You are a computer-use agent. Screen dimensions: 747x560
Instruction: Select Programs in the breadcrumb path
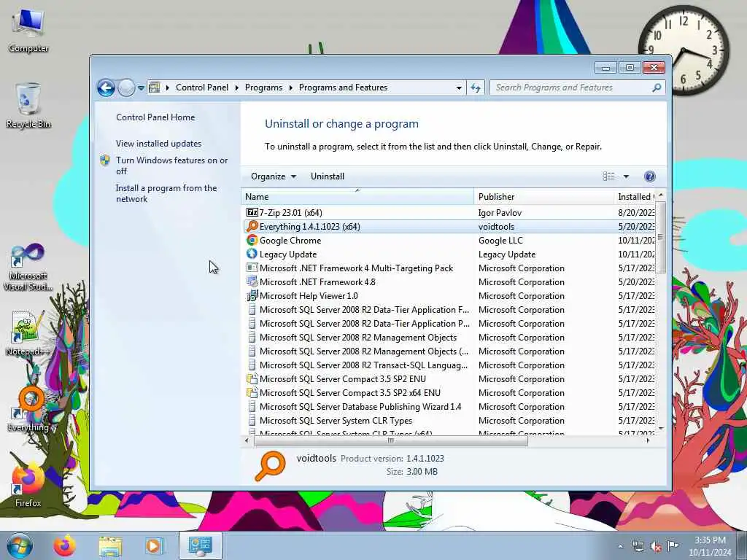(x=263, y=87)
